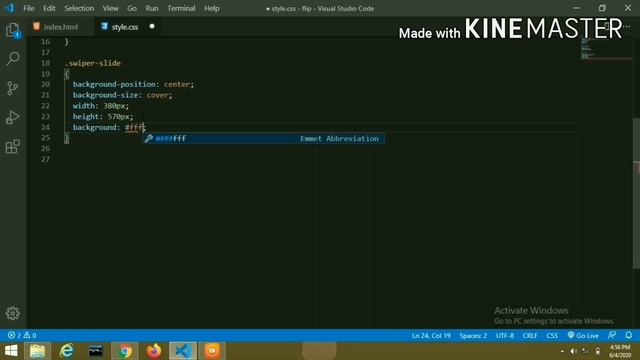Click the battery icon in system tray
The image size is (640, 360).
click(598, 351)
